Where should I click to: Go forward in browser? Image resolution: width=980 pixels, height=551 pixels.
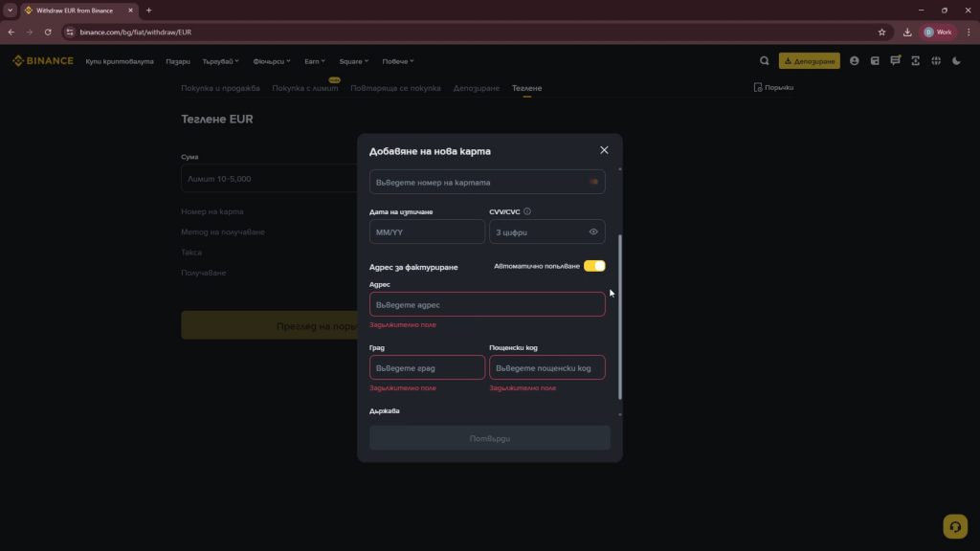tap(30, 32)
